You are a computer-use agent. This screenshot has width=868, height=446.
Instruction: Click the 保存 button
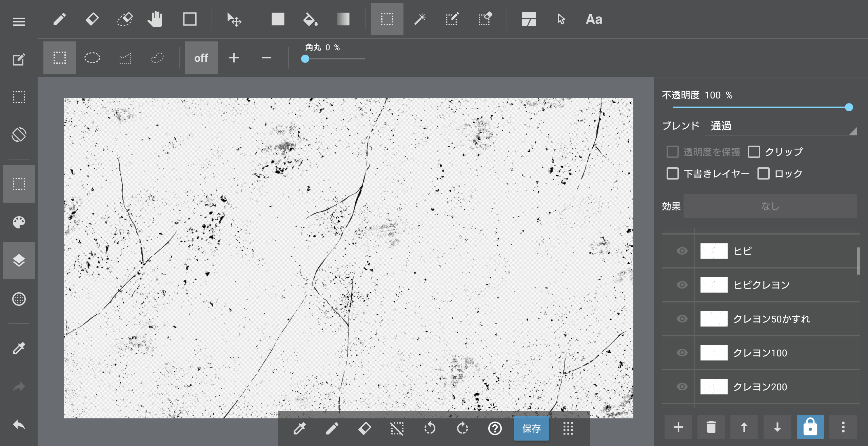(x=531, y=428)
